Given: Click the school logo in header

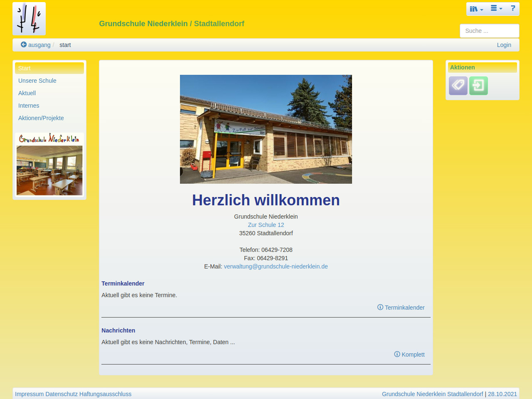Looking at the screenshot, I should [29, 19].
